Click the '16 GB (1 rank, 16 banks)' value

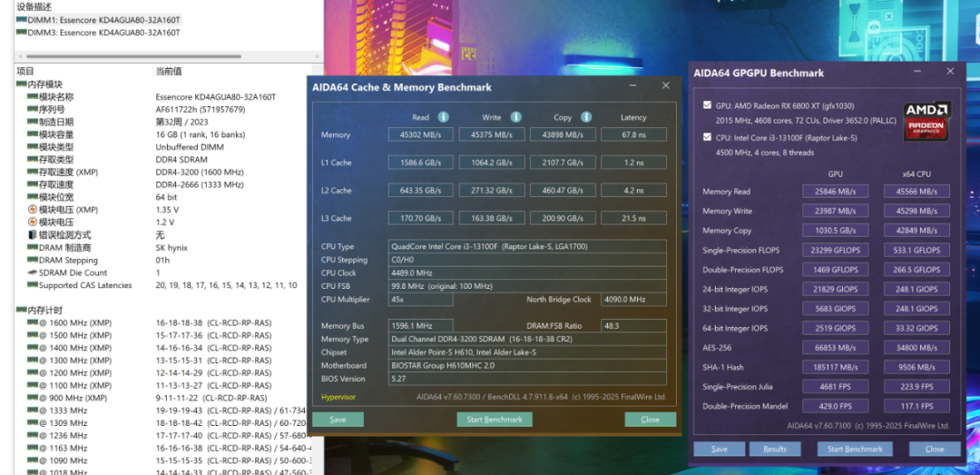(200, 134)
